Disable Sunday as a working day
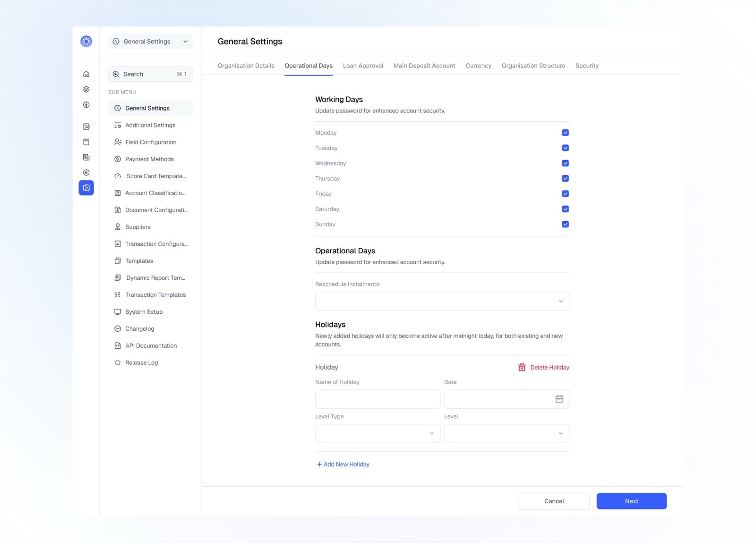Image resolution: width=756 pixels, height=543 pixels. tap(565, 224)
